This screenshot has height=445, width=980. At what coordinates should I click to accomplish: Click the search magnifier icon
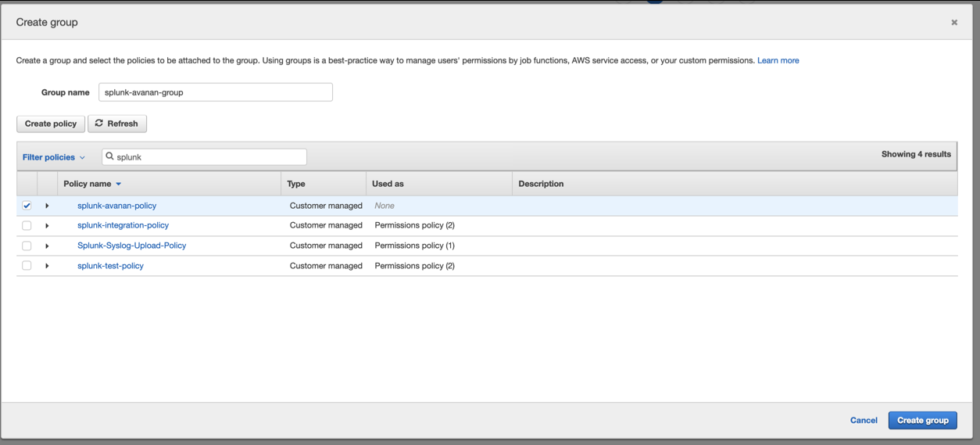point(109,156)
